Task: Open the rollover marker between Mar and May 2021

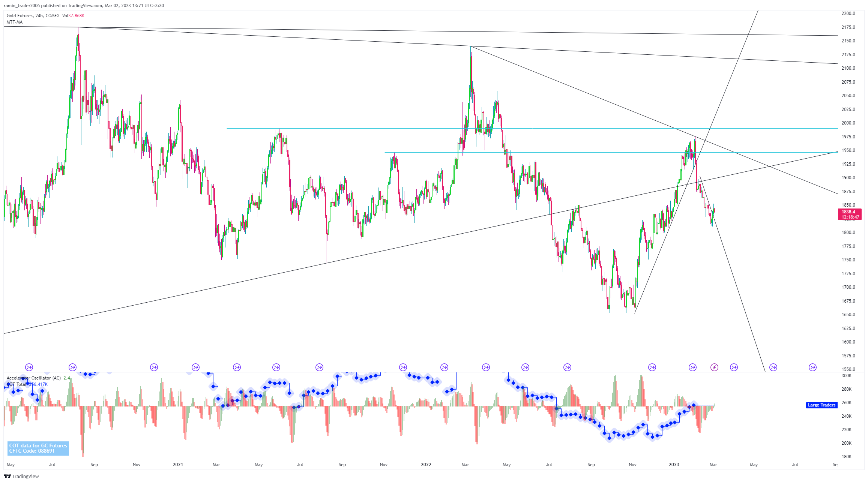Action: click(237, 367)
